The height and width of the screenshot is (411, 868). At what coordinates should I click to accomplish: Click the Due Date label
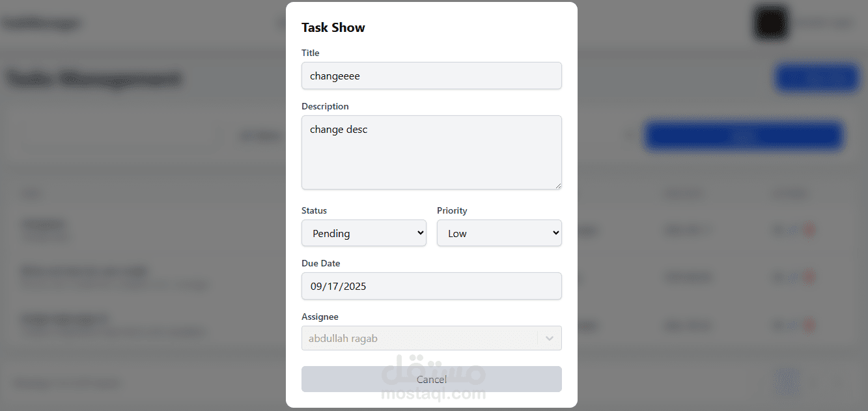(320, 263)
